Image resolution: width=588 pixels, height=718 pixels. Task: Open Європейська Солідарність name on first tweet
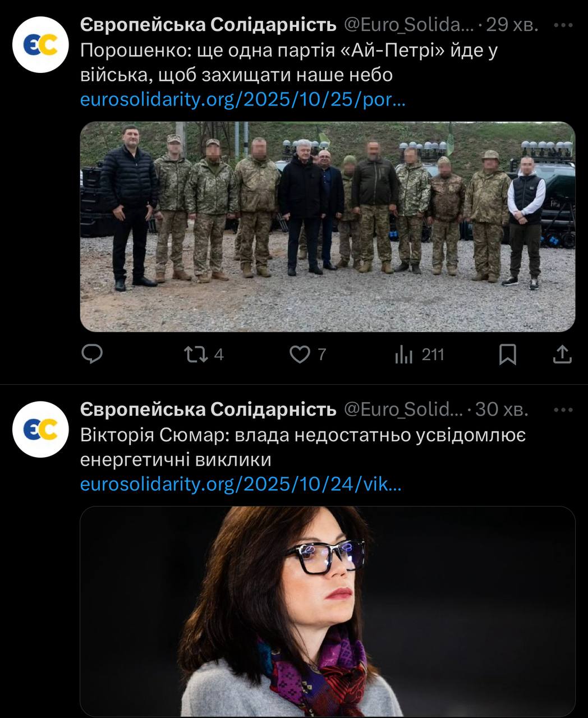[x=208, y=25]
